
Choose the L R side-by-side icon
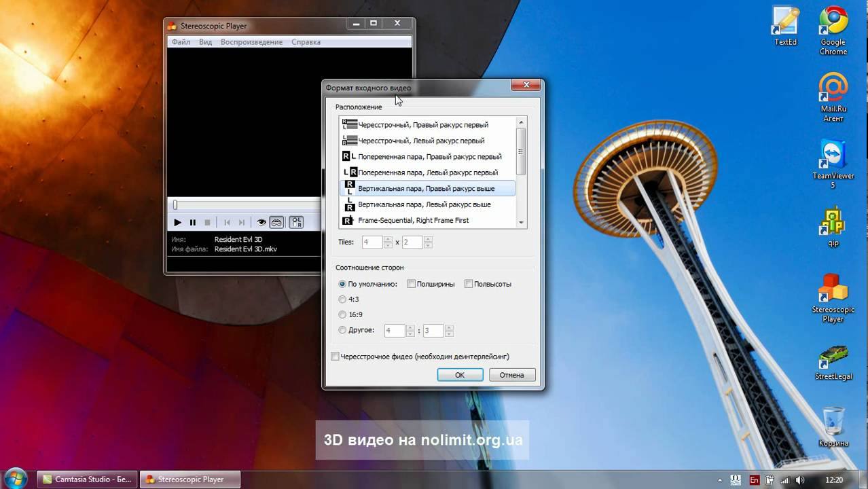coord(350,173)
